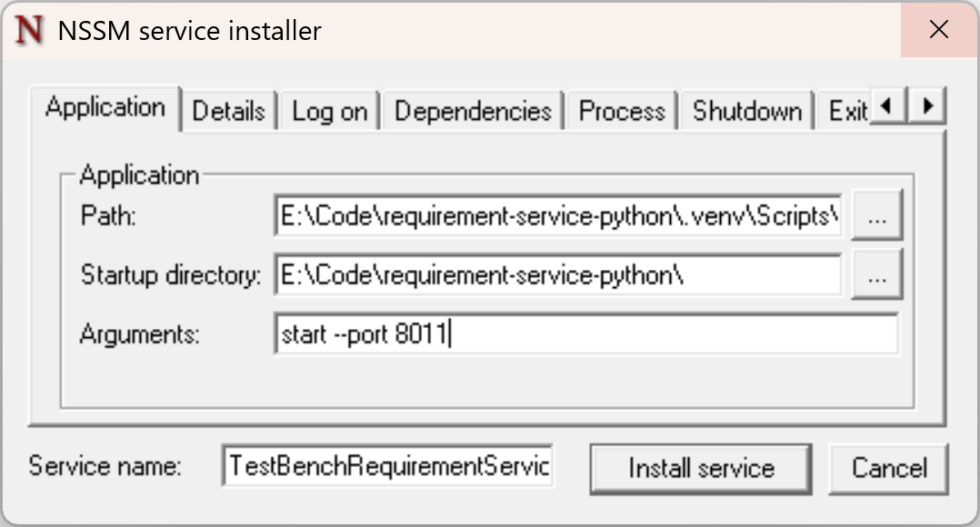Open the Shutdown tab
980x527 pixels.
pos(746,109)
